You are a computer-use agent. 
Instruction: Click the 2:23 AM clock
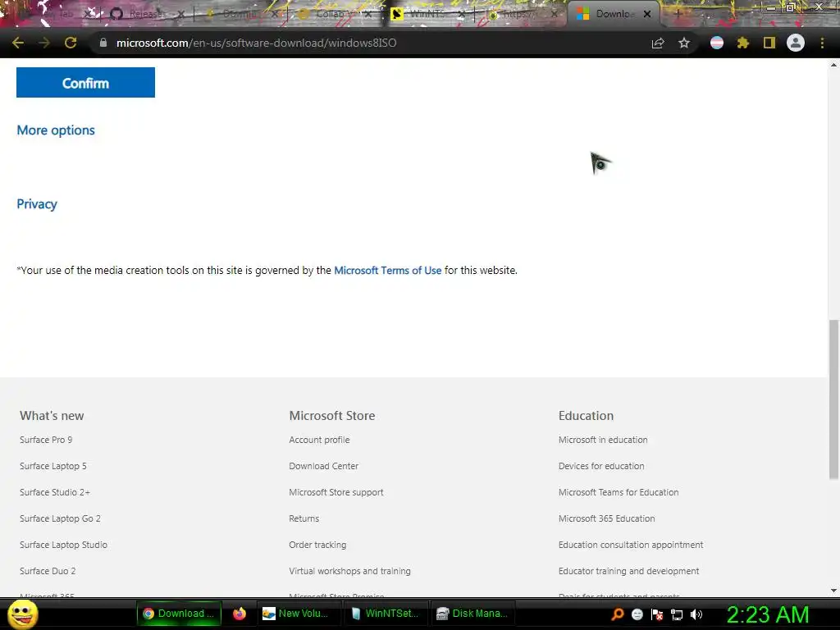[768, 614]
